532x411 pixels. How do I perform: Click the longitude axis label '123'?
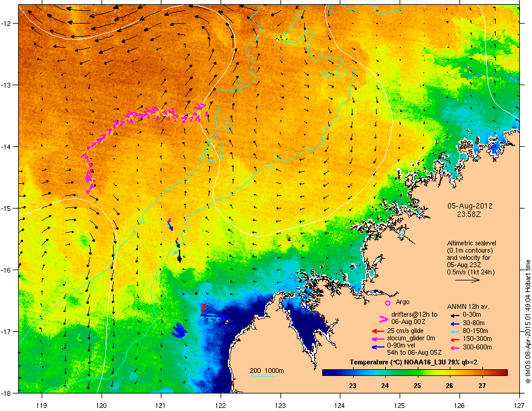(x=281, y=405)
